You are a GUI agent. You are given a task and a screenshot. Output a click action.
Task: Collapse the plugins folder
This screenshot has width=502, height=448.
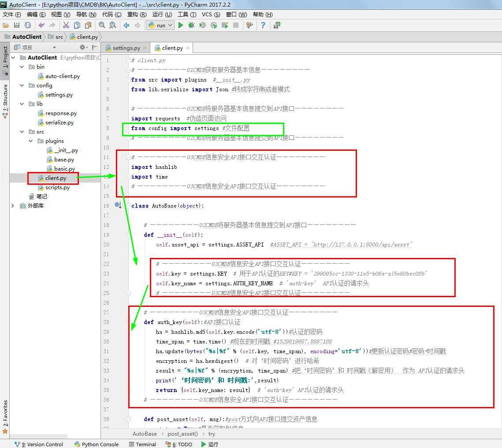[31, 141]
